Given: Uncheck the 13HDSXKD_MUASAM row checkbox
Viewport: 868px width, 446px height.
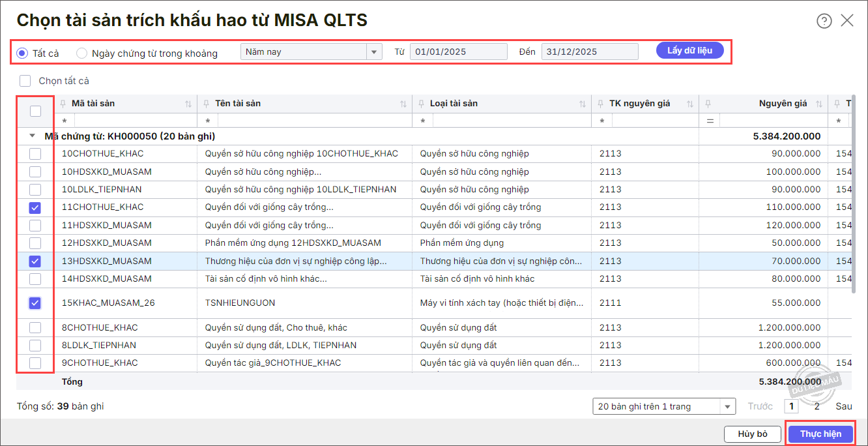Looking at the screenshot, I should click(35, 261).
